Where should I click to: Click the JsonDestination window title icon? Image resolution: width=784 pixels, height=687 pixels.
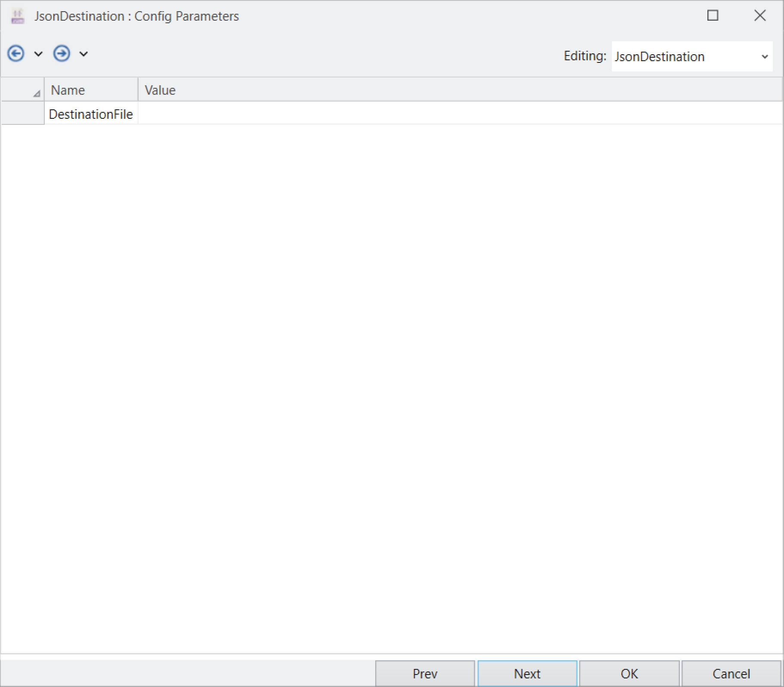pyautogui.click(x=18, y=16)
